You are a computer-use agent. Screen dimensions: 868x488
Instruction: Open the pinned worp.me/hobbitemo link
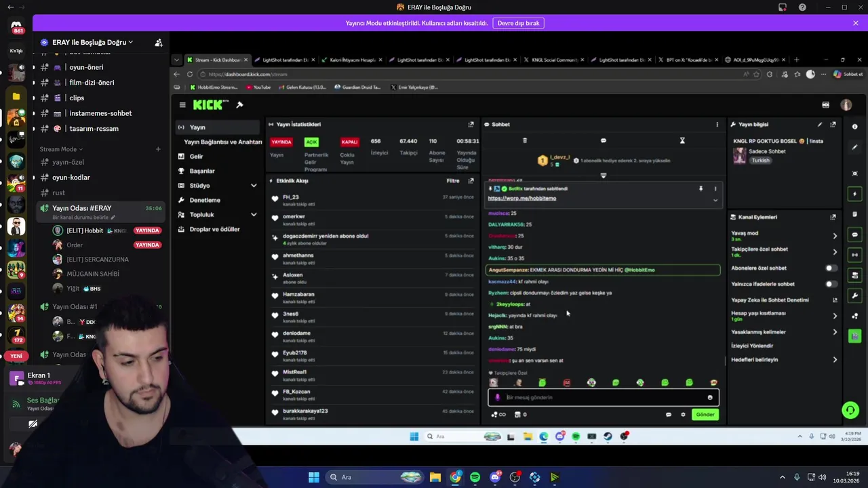coord(521,199)
